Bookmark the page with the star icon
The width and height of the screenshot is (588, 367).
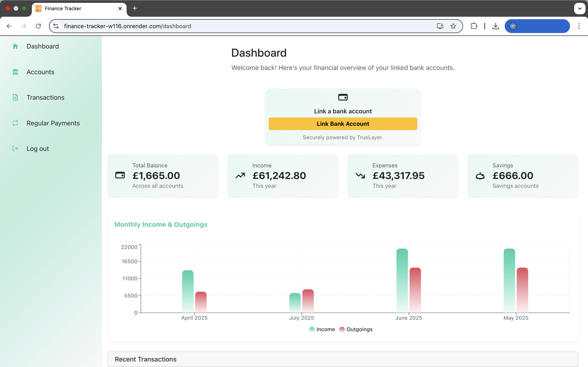coord(453,26)
